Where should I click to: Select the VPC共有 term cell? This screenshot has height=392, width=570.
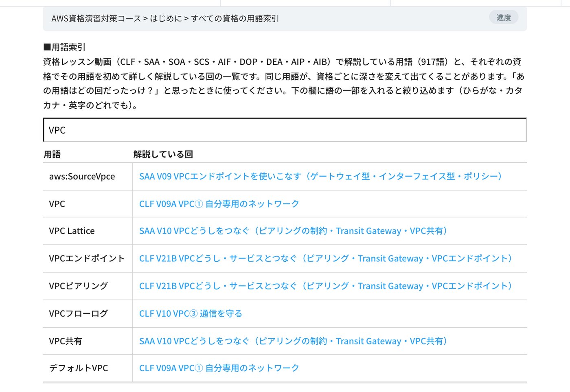(x=88, y=341)
